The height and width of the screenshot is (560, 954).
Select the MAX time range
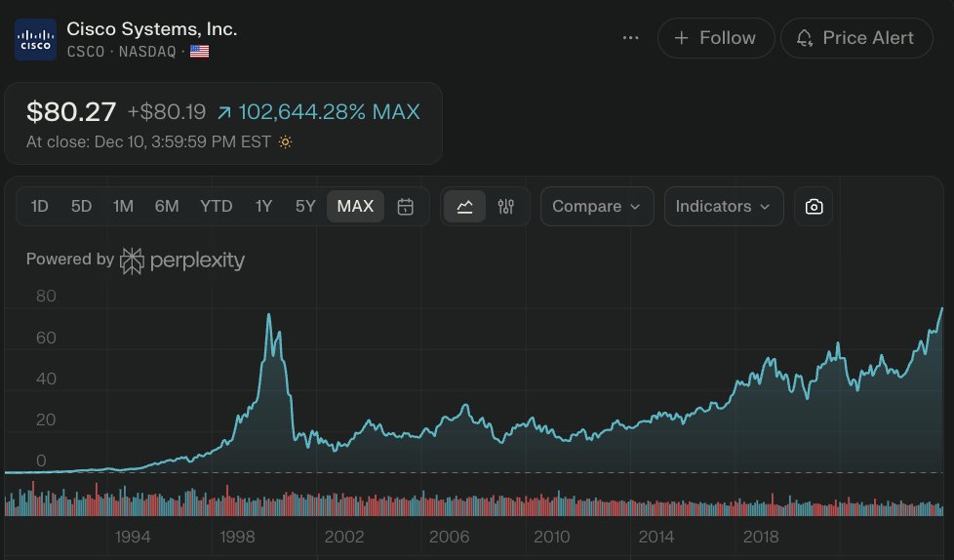tap(355, 207)
